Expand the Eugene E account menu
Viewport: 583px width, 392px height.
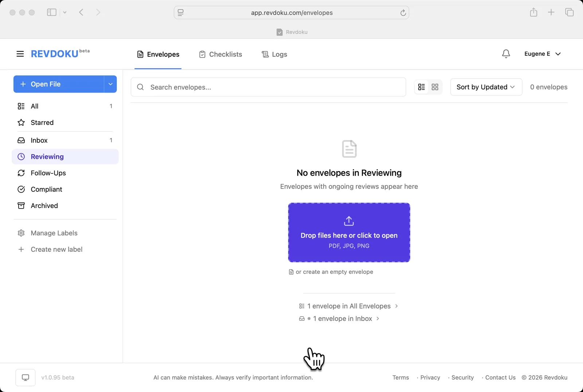pyautogui.click(x=543, y=54)
